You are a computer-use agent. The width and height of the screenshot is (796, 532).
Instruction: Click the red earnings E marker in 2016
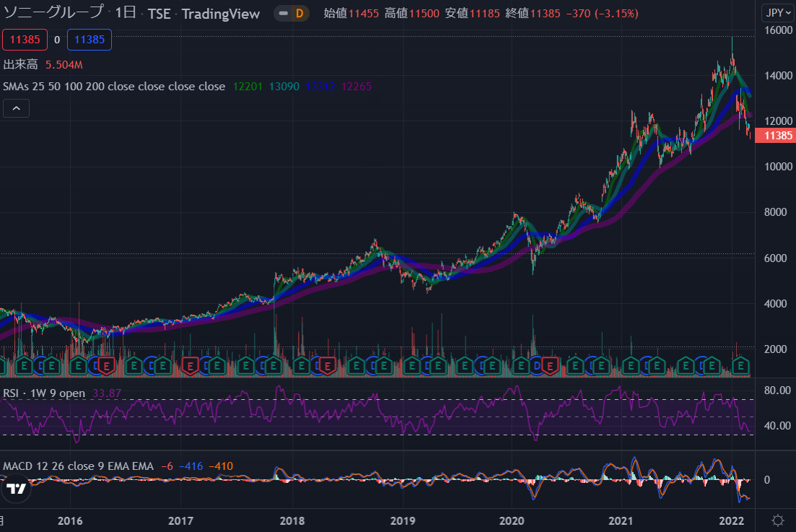coord(106,365)
